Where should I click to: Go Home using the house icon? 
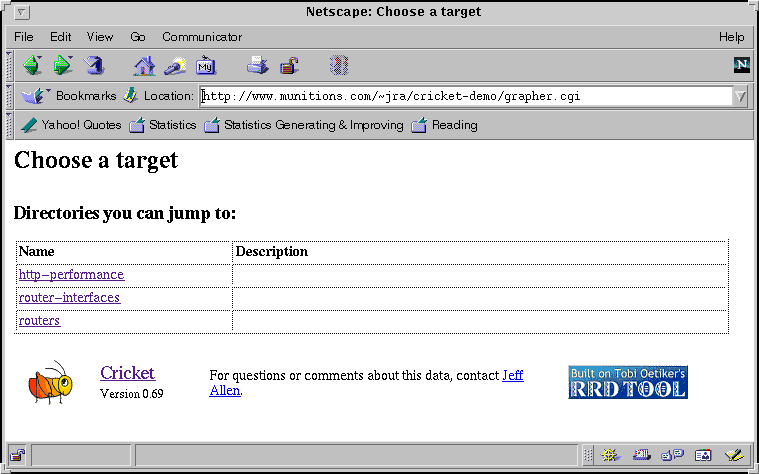click(x=145, y=66)
